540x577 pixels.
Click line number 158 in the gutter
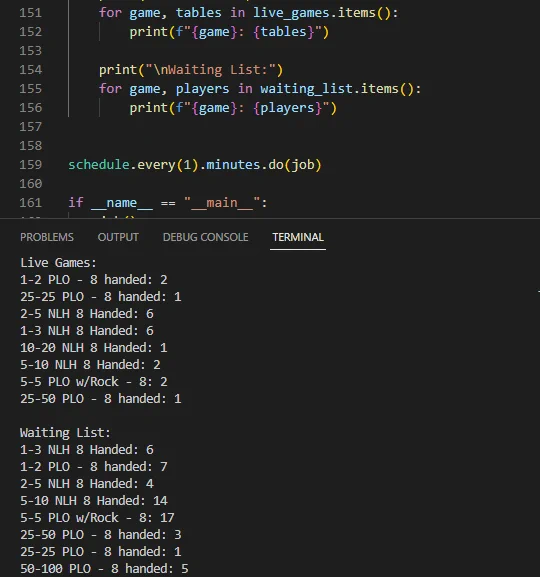31,146
